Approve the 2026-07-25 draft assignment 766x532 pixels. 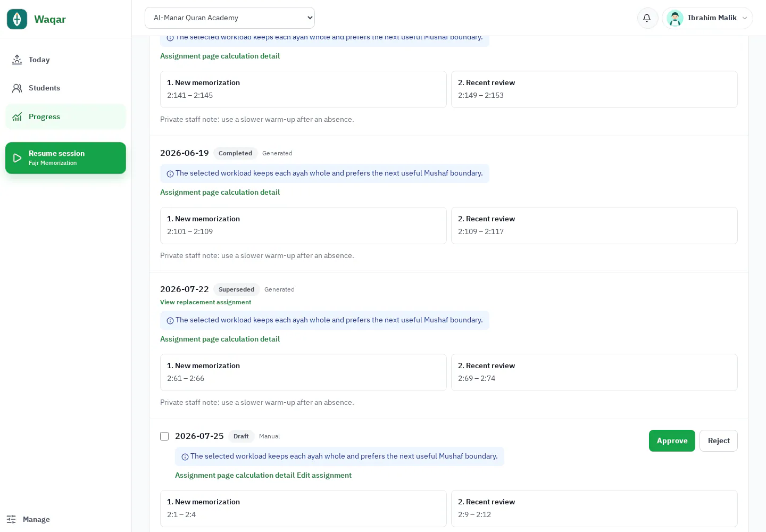pyautogui.click(x=672, y=440)
